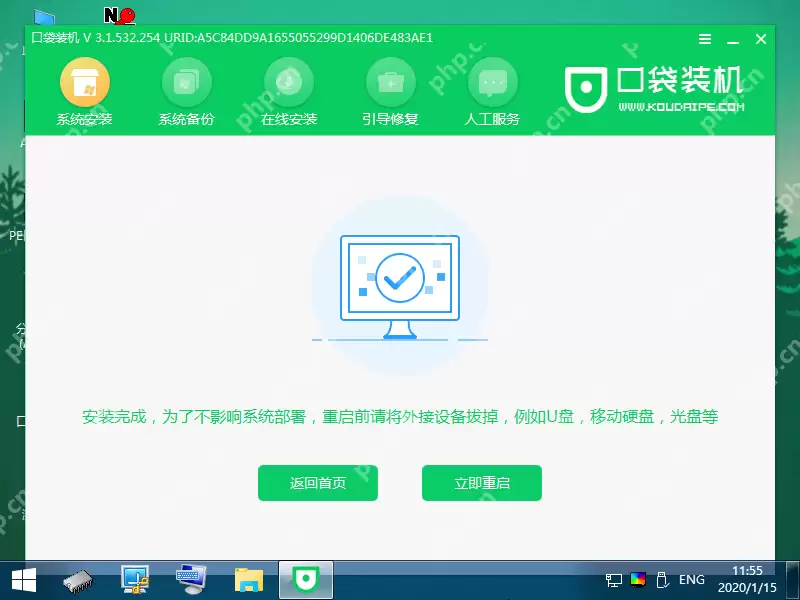Click the Koudaipe shield logo
This screenshot has height=600, width=800.
588,88
